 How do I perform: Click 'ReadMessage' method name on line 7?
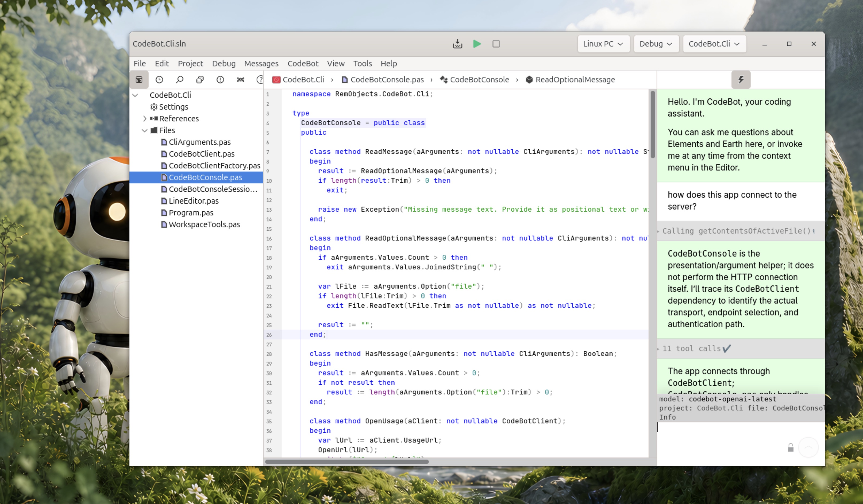[x=388, y=152]
